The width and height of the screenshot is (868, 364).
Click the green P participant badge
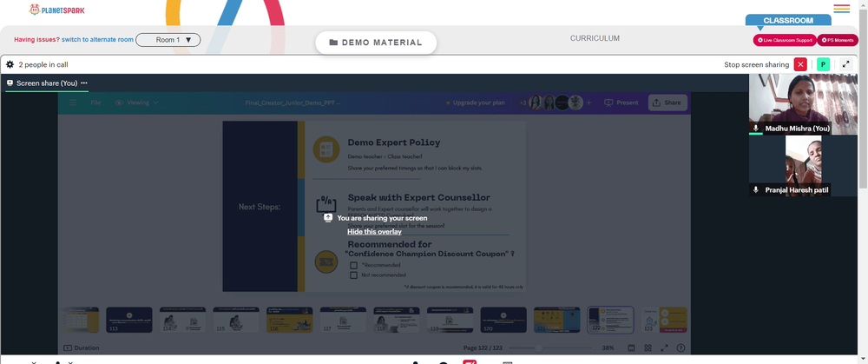click(x=823, y=64)
